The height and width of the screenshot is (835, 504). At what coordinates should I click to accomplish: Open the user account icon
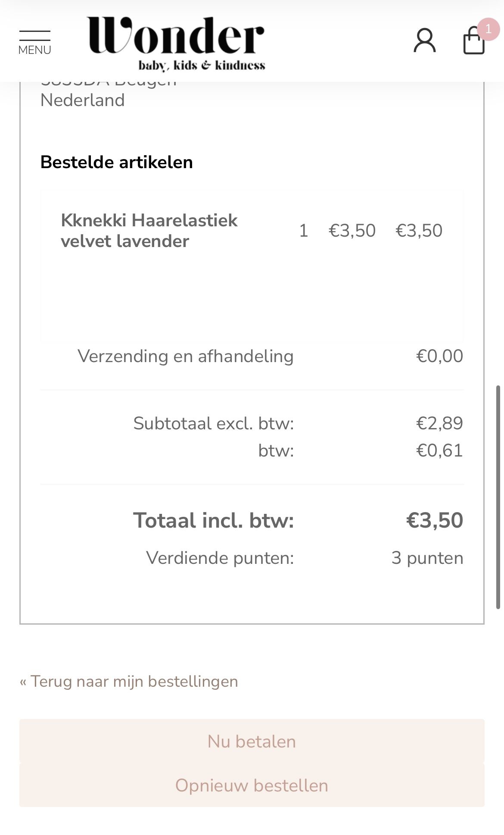point(425,41)
